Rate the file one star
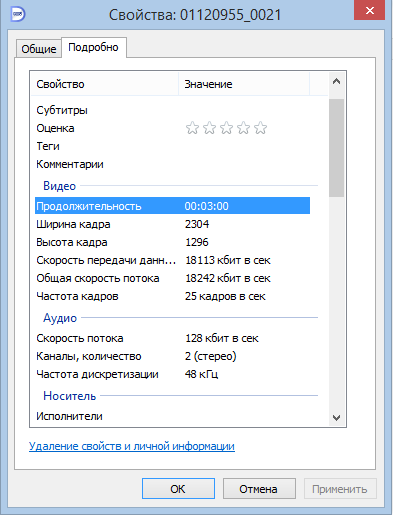The height and width of the screenshot is (515, 393). pyautogui.click(x=192, y=128)
